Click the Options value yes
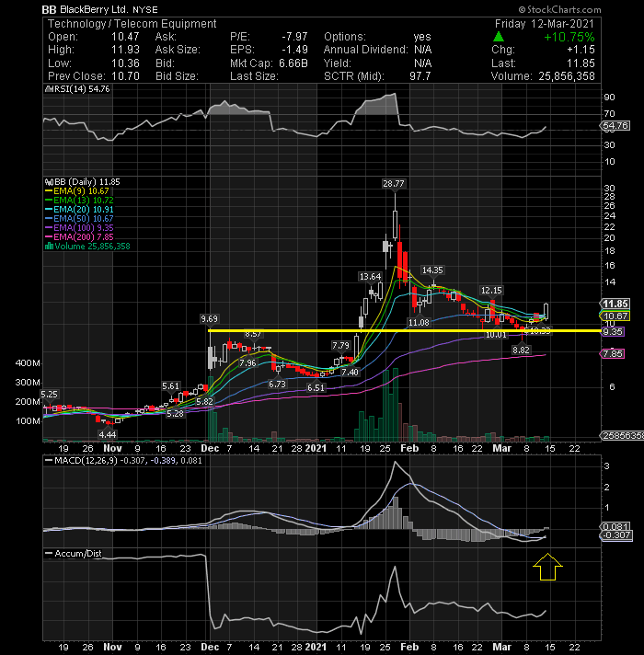644x655 pixels. [x=422, y=37]
